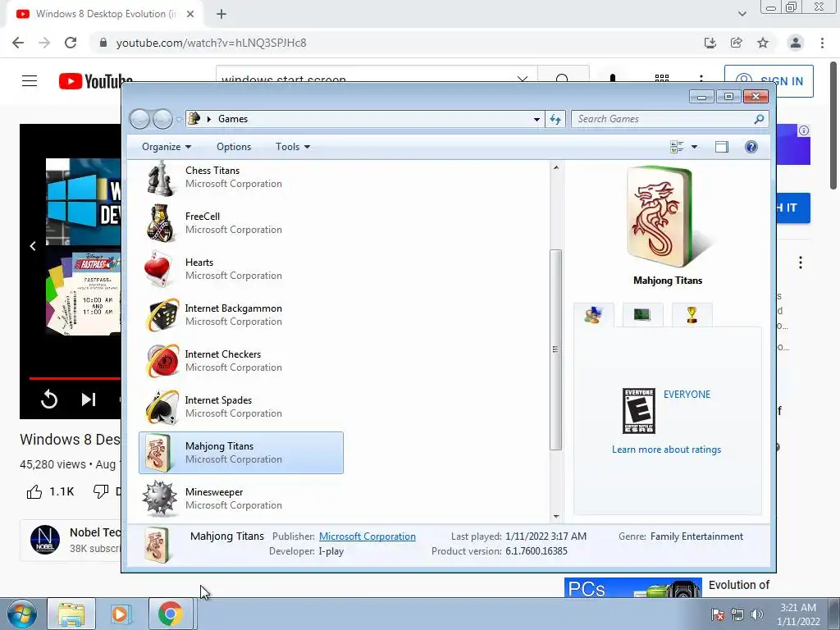Viewport: 840px width, 630px height.
Task: Select the Internet Spades icon
Action: click(x=162, y=407)
